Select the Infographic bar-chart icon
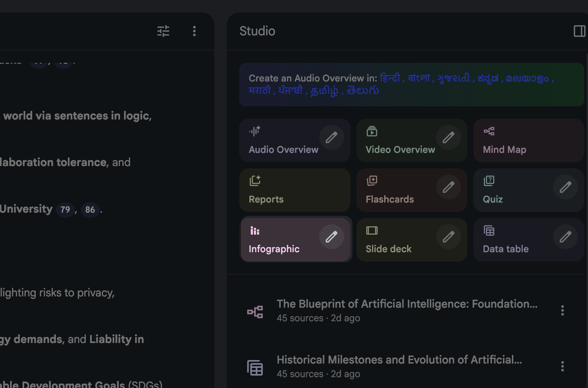Screen dimensions: 588x388 coord(255,230)
